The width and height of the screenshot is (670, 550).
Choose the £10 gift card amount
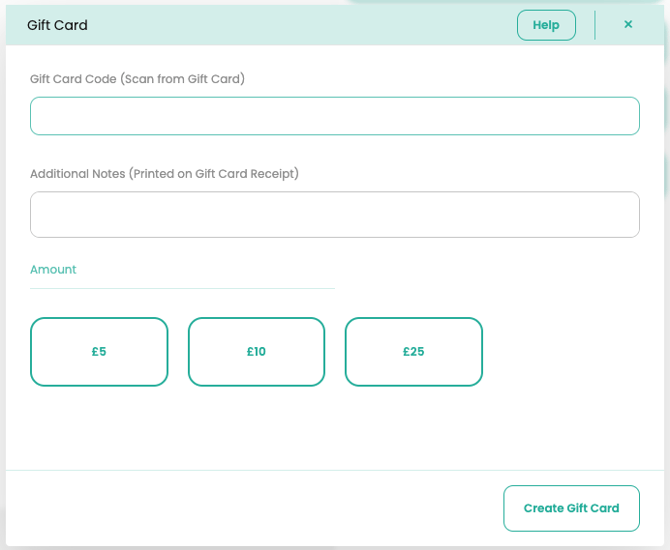256,352
